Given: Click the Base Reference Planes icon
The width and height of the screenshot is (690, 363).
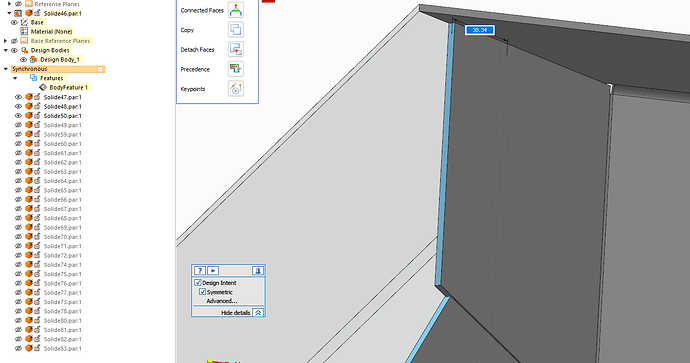Looking at the screenshot, I should (x=24, y=40).
